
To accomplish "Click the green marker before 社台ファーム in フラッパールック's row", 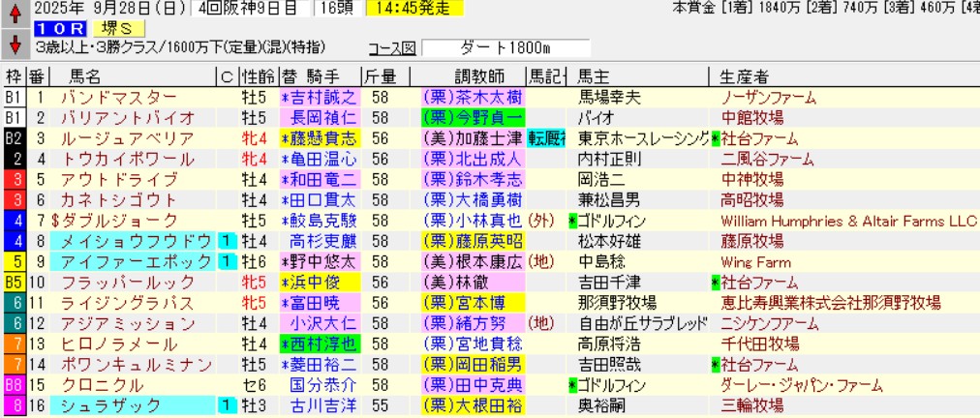I will 716,282.
